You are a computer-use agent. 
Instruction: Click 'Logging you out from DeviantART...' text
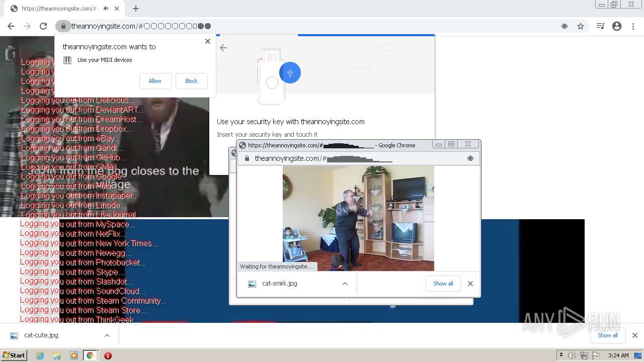tap(82, 110)
